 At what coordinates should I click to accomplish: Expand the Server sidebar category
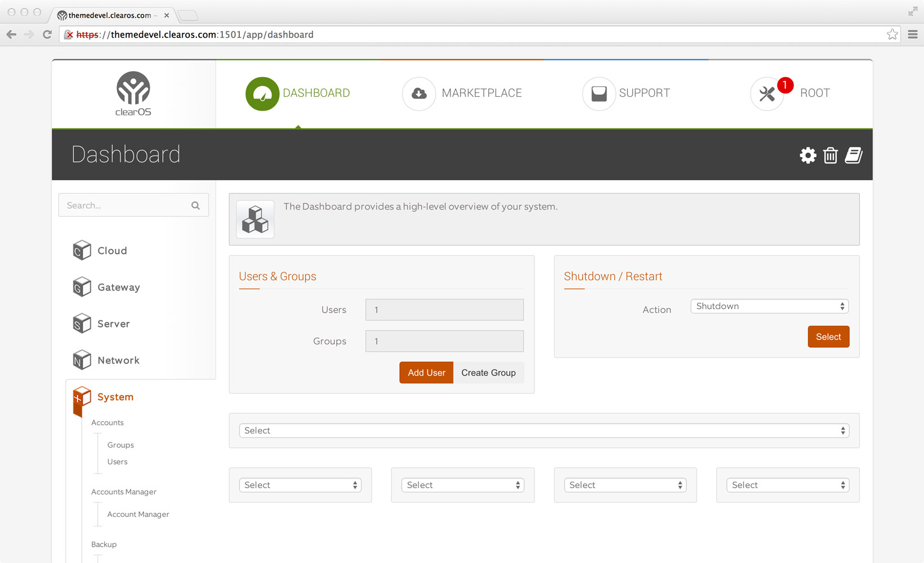(114, 324)
